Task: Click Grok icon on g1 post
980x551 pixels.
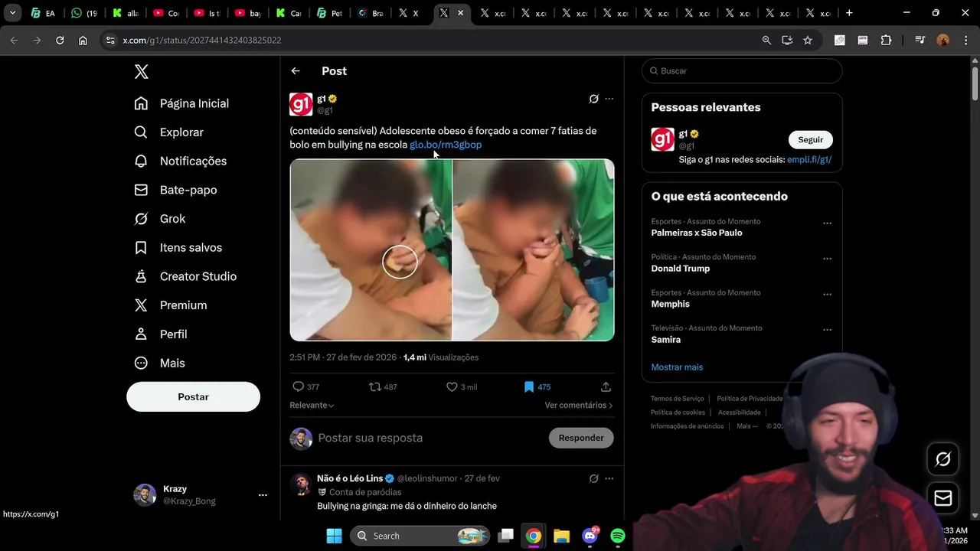Action: (593, 99)
